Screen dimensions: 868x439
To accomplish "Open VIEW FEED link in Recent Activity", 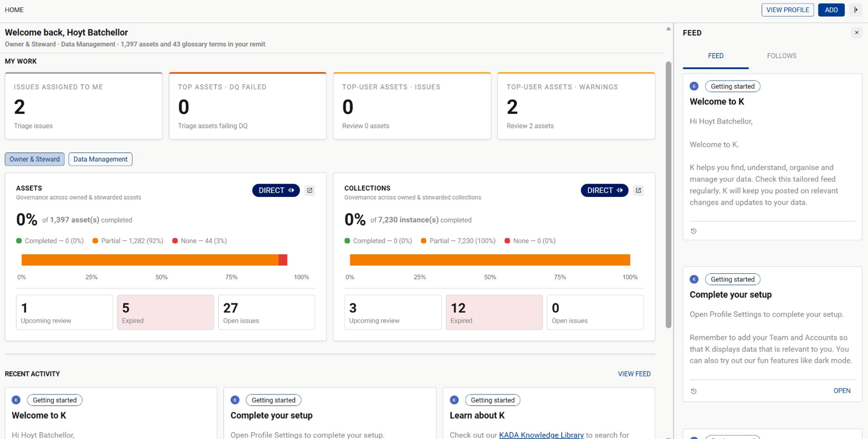I will pyautogui.click(x=634, y=374).
